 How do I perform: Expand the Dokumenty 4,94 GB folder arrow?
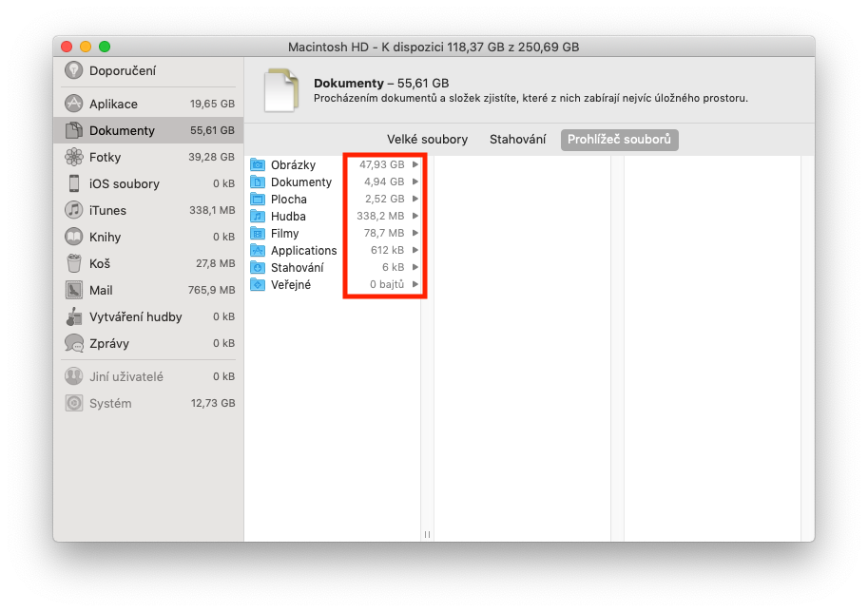tap(415, 182)
